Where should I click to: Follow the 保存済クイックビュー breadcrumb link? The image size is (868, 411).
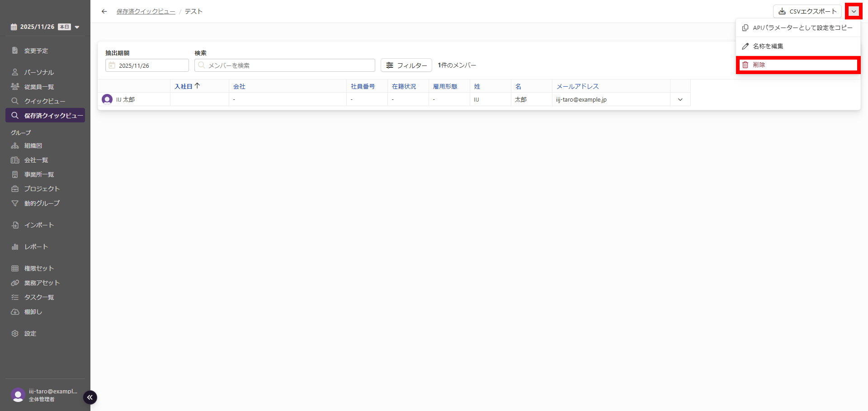pyautogui.click(x=146, y=11)
